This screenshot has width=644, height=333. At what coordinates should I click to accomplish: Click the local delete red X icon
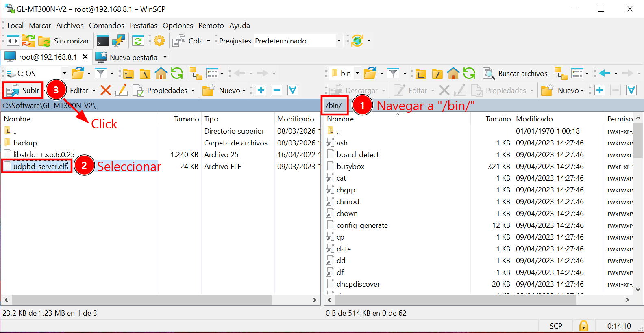tap(106, 90)
